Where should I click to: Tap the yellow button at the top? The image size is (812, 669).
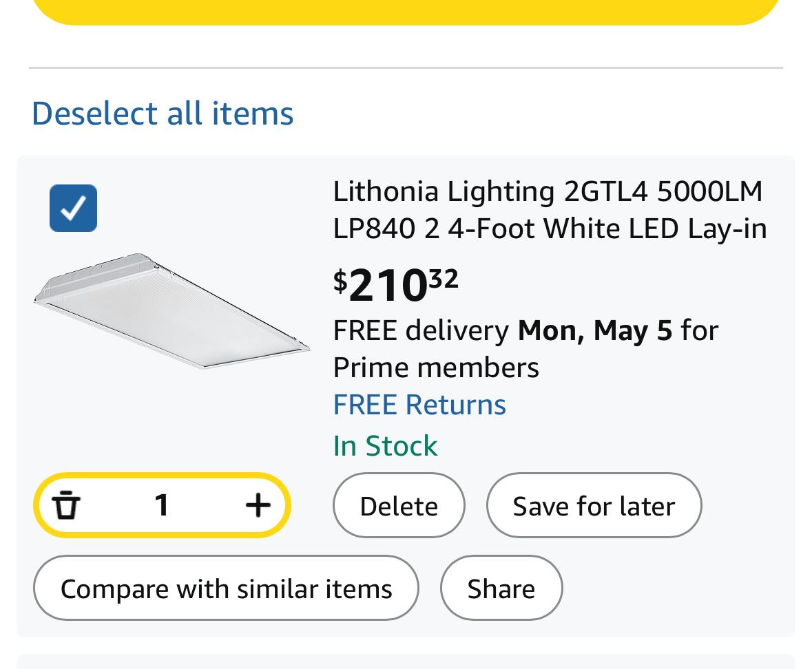[406, 10]
